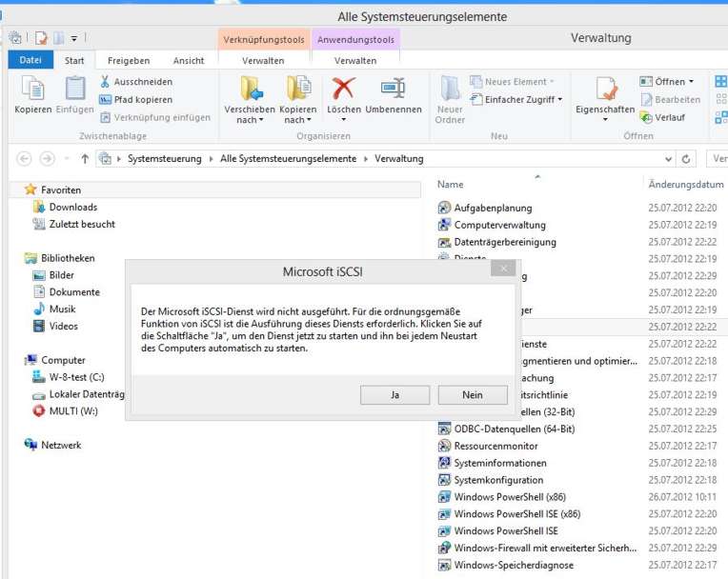Click Ausschneiden scissors icon
The height and width of the screenshot is (579, 728).
tap(105, 82)
